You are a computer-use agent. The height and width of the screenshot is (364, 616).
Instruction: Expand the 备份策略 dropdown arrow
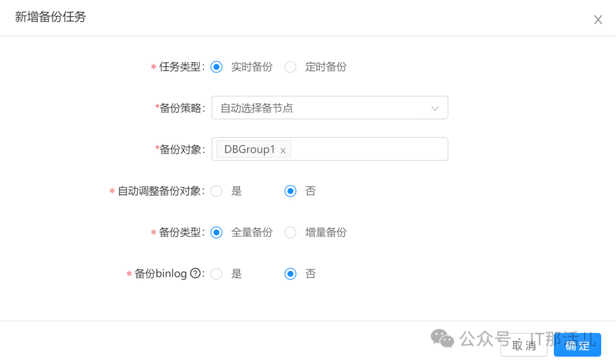pyautogui.click(x=435, y=108)
